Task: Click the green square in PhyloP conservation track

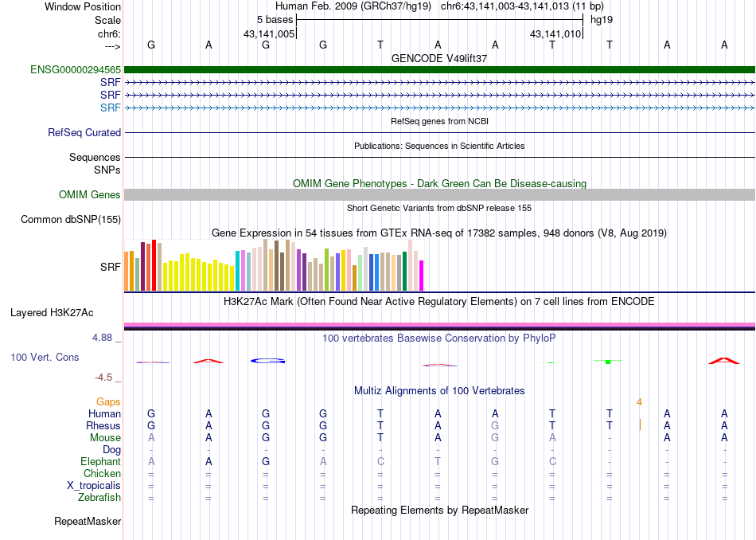Action: (x=608, y=362)
